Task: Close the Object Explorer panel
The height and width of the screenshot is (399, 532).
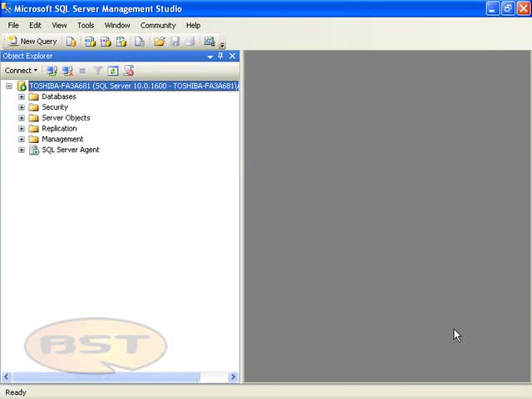Action: 233,56
